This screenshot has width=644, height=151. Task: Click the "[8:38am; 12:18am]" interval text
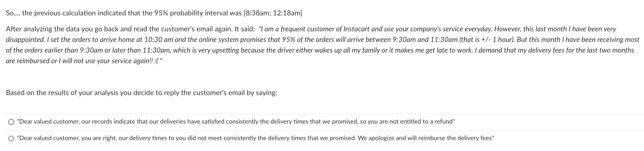coord(273,13)
